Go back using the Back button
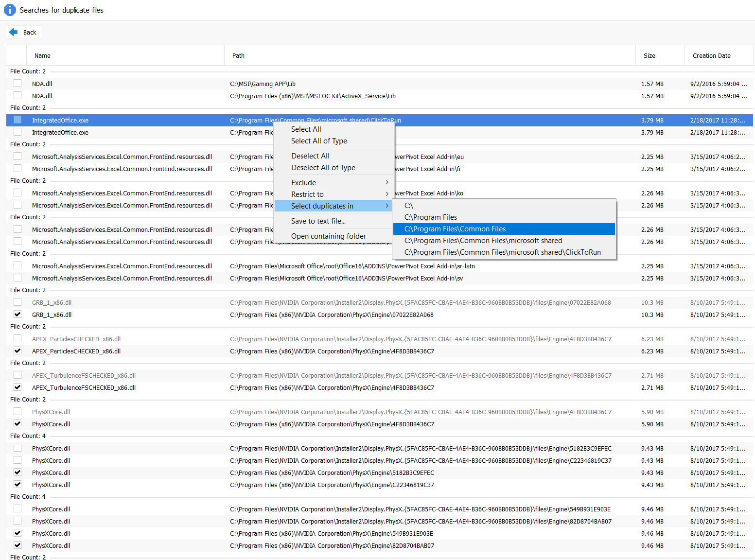Image resolution: width=755 pixels, height=560 pixels. click(x=24, y=32)
